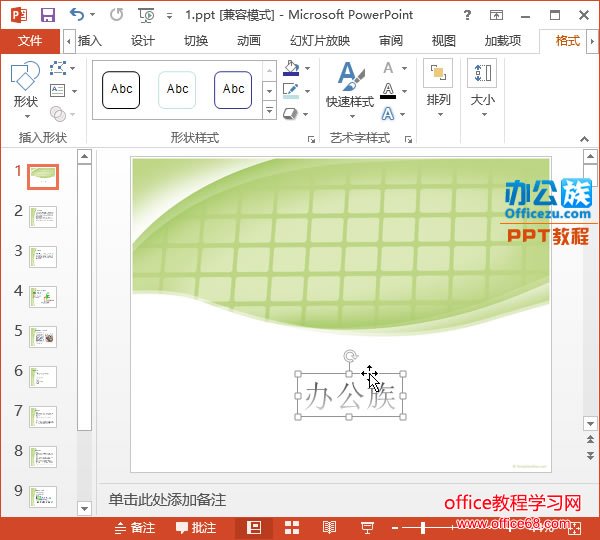
Task: Click the File (文件) button
Action: [30, 40]
